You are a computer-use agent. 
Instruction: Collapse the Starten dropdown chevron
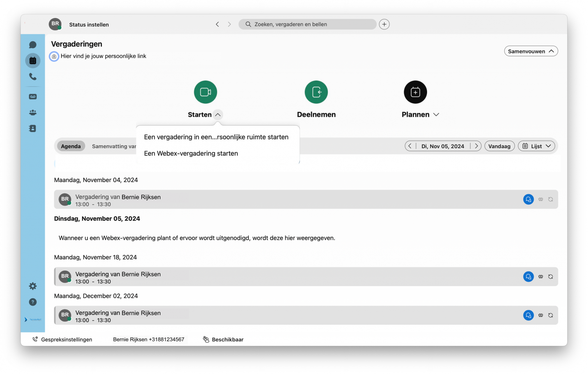[x=218, y=115]
